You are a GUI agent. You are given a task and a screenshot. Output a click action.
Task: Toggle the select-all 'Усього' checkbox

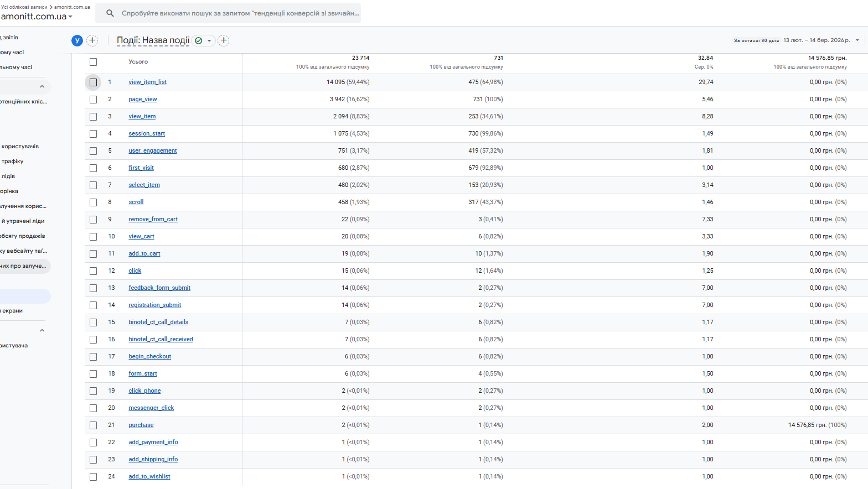click(x=93, y=62)
